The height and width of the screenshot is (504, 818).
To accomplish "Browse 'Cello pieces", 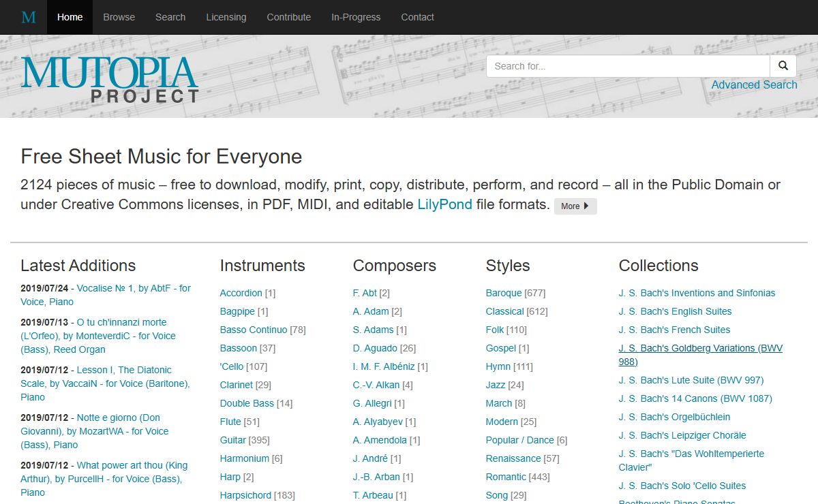I will [x=231, y=366].
